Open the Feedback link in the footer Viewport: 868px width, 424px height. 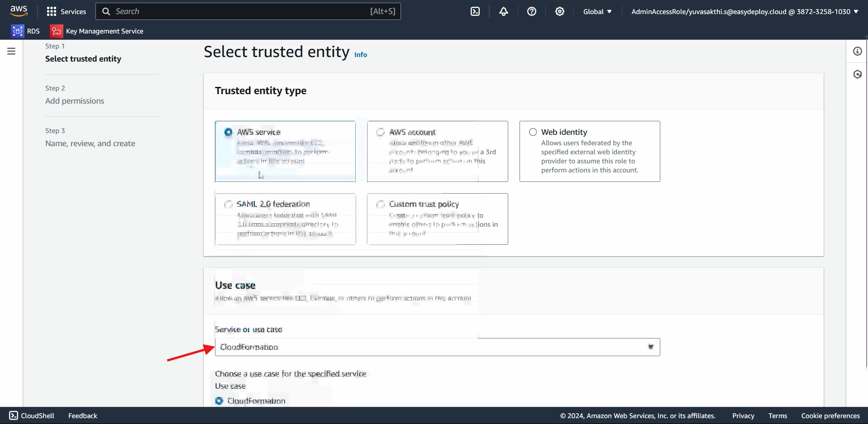(83, 415)
